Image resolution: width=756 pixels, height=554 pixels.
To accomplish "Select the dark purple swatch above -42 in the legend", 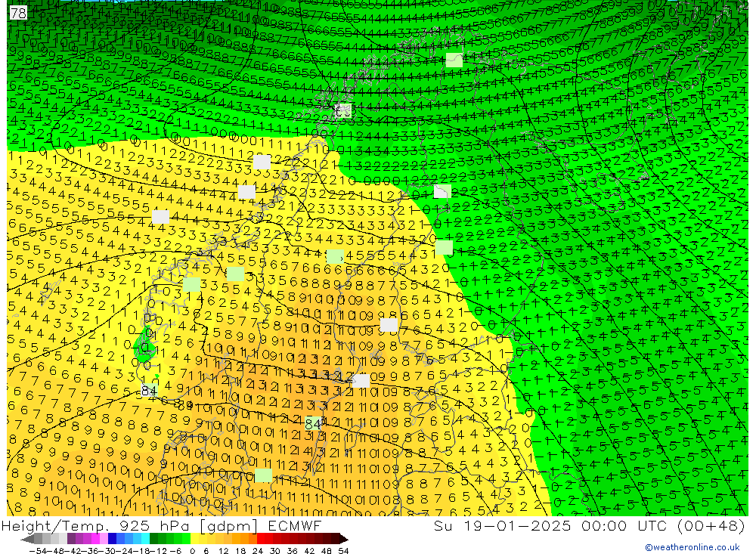I will pos(71,539).
